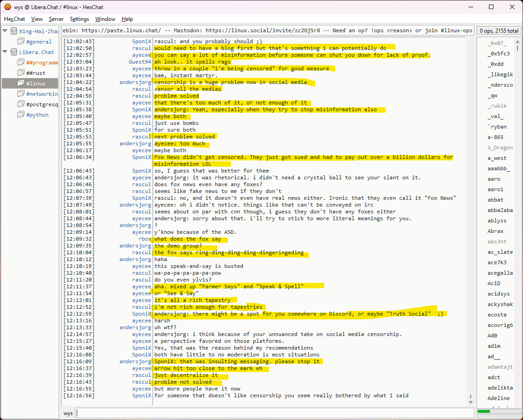Click the #networking channel icon
Viewport: 523px width, 420px height.
click(x=21, y=94)
